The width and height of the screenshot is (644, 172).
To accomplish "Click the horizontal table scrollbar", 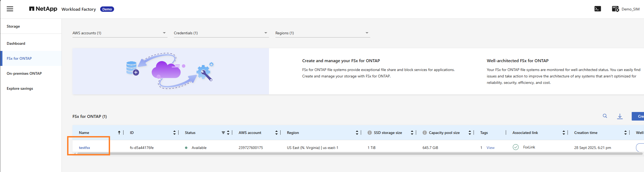I will [358, 154].
